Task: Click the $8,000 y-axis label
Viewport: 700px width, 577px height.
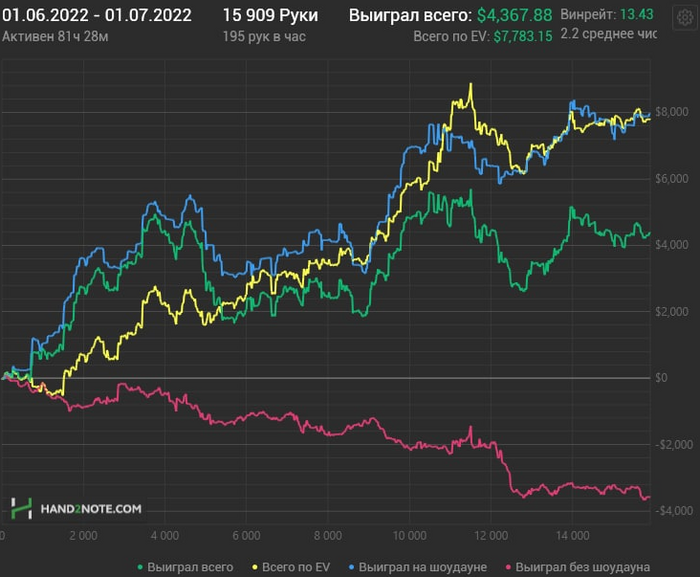Action: pyautogui.click(x=672, y=112)
